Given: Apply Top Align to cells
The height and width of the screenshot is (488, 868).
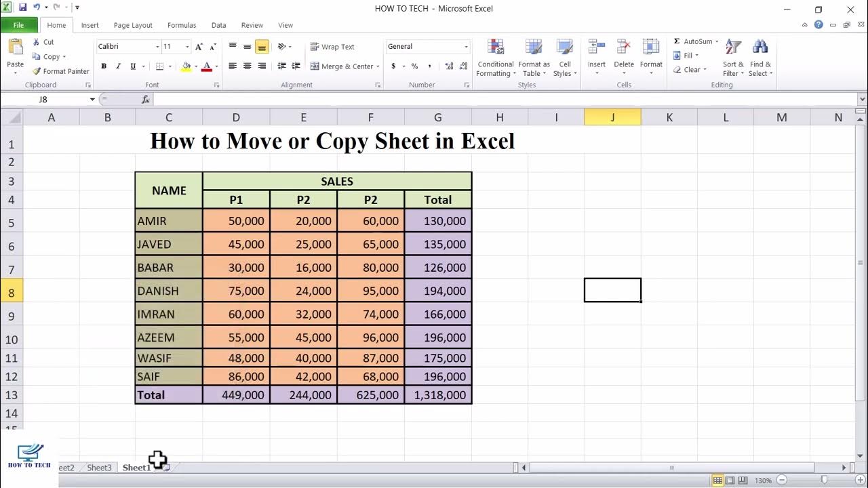Looking at the screenshot, I should click(x=233, y=47).
